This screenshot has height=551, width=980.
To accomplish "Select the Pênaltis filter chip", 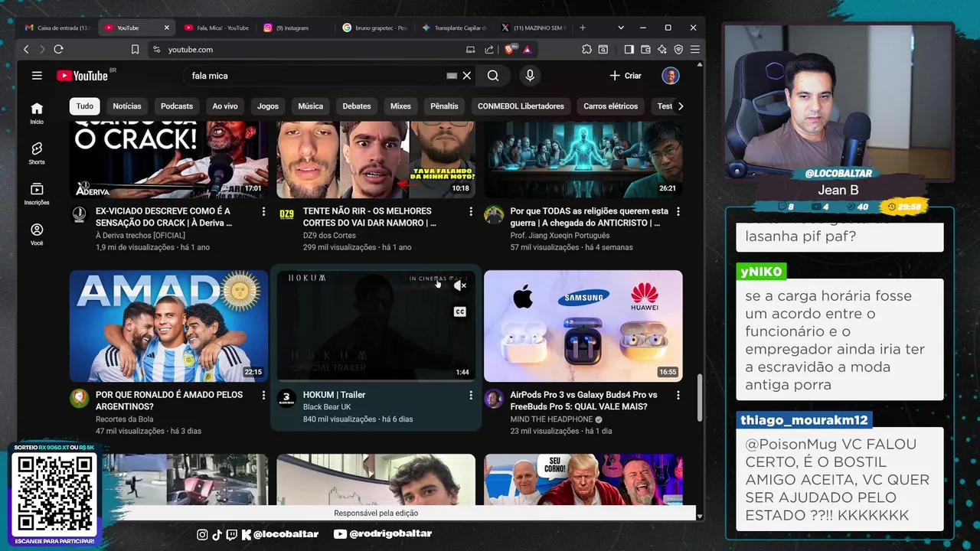I will (444, 106).
